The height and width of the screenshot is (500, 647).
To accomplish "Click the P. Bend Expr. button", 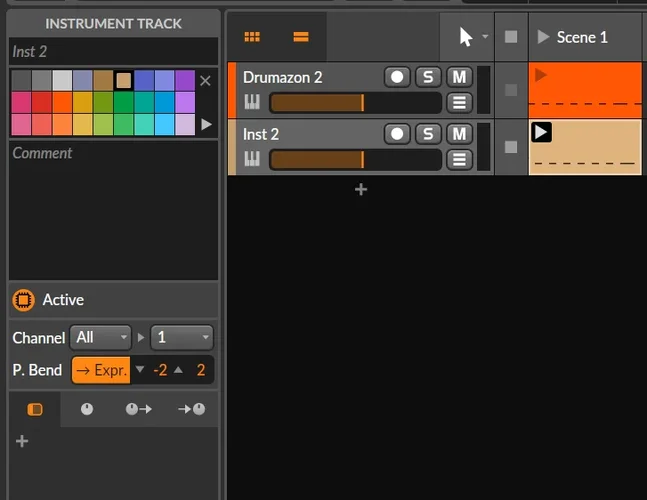I will click(x=100, y=370).
